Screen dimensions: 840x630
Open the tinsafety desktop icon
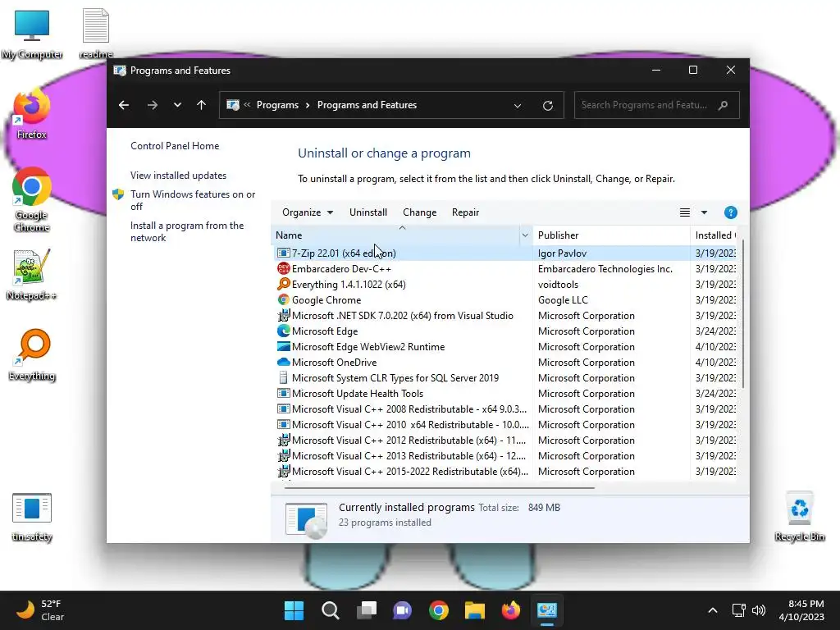32,517
